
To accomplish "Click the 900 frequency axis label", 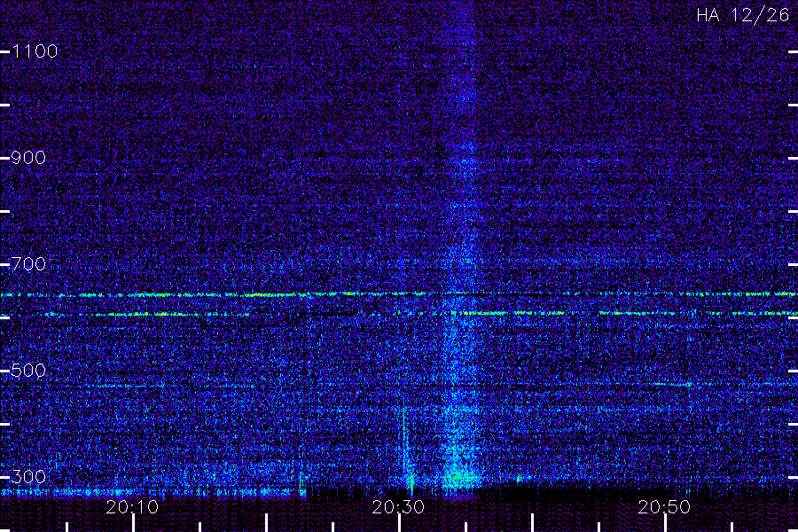I will [x=28, y=157].
